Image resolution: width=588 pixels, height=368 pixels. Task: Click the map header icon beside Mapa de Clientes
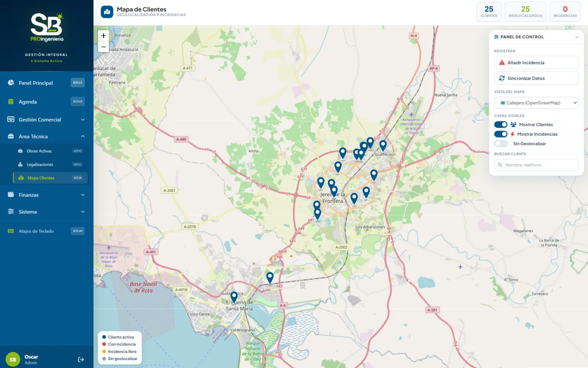point(107,12)
